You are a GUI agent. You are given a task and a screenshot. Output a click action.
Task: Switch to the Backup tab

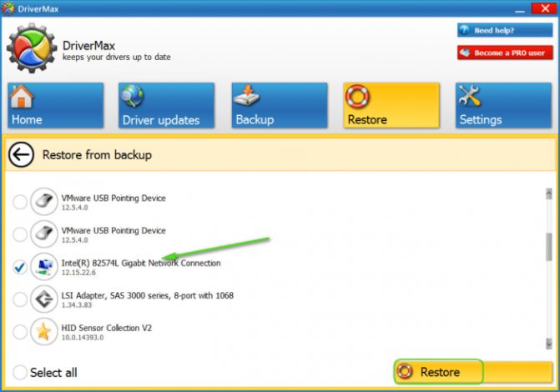tap(280, 105)
